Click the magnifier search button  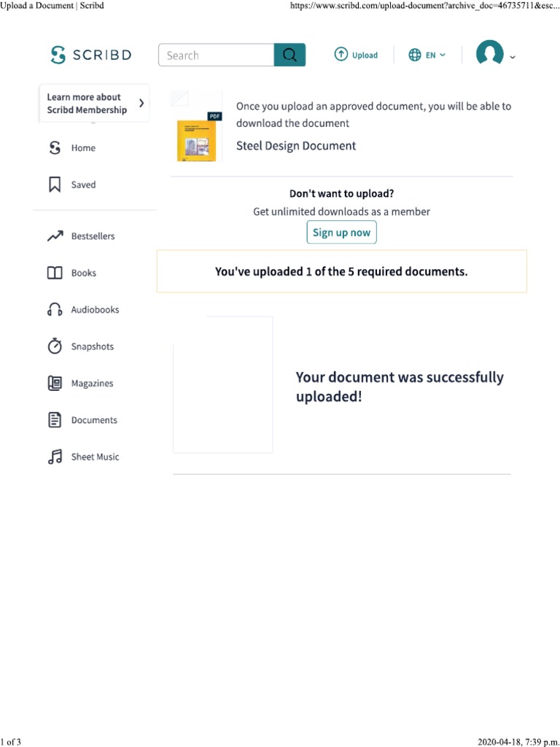click(289, 55)
